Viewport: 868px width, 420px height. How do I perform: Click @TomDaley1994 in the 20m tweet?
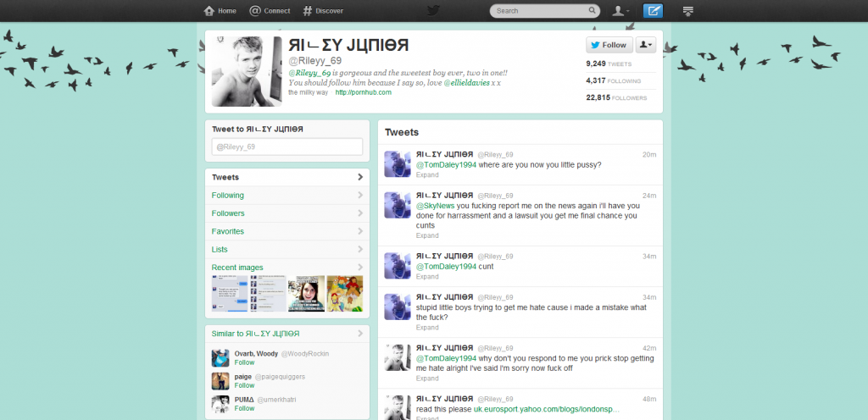[x=446, y=164]
